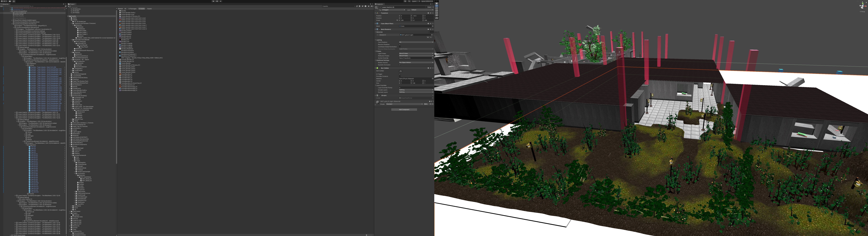Viewport: 868px width, 236px height.
Task: Remove a material slot with the minus button
Action: (x=431, y=37)
